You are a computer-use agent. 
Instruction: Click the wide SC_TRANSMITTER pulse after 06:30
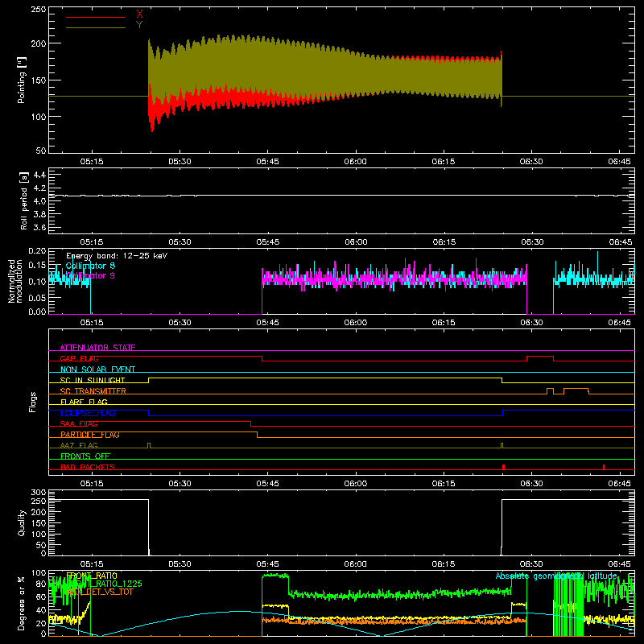click(576, 391)
